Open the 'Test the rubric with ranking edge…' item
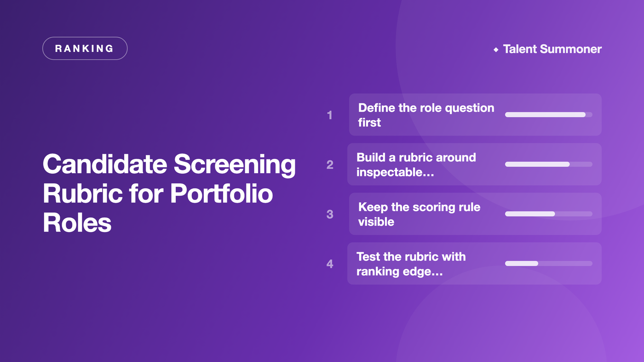644x362 pixels. 474,264
